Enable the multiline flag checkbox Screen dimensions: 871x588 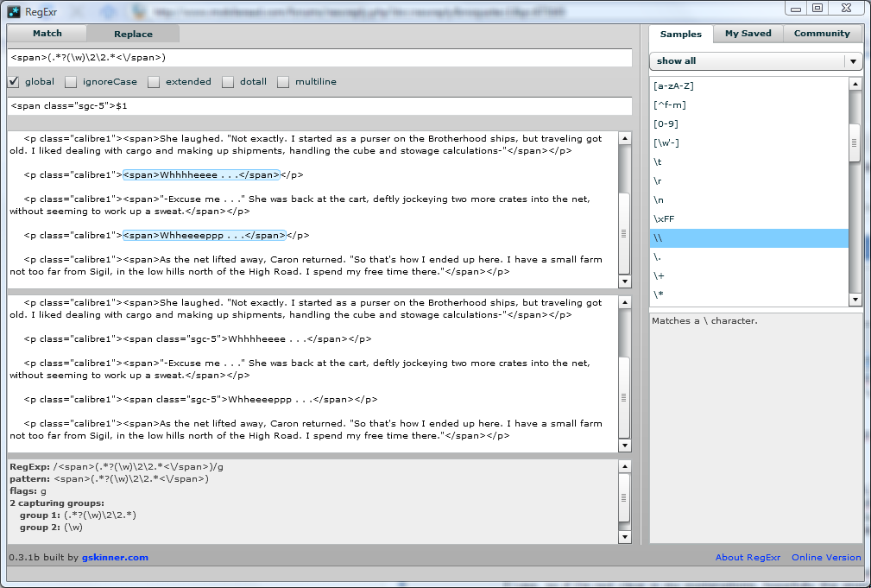[x=283, y=82]
